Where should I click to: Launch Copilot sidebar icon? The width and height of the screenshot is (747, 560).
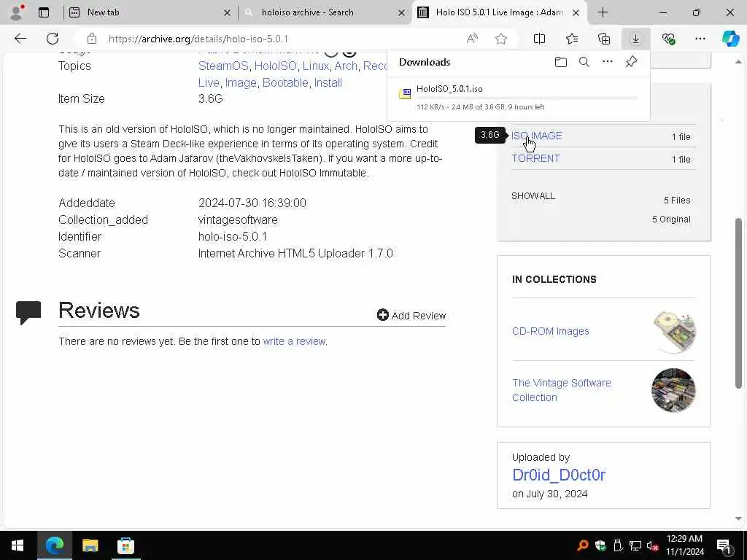coord(730,39)
